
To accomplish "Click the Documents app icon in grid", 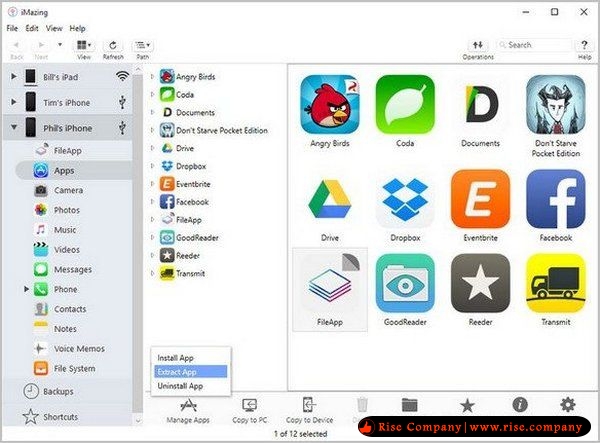I will pyautogui.click(x=481, y=104).
